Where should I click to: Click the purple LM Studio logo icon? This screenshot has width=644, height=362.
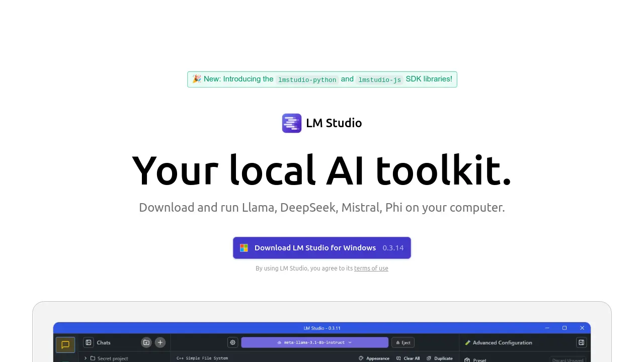[292, 123]
